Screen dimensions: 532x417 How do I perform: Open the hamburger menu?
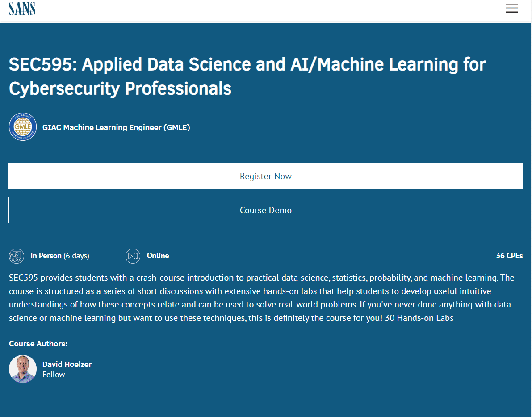511,8
